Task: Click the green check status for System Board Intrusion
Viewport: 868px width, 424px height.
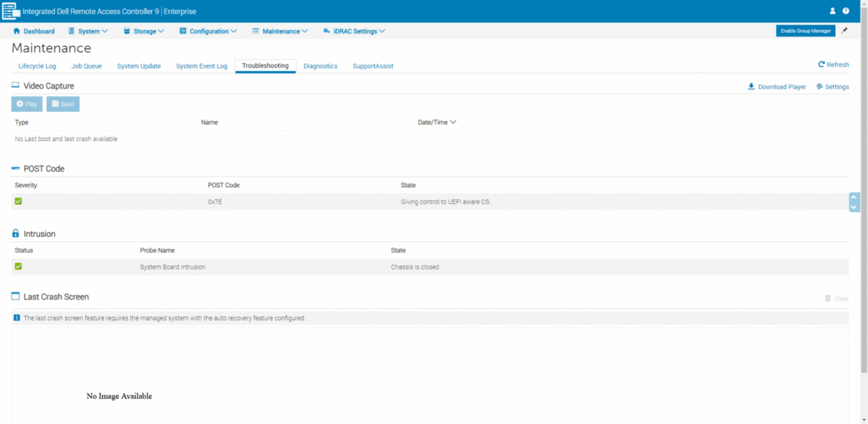Action: [19, 266]
